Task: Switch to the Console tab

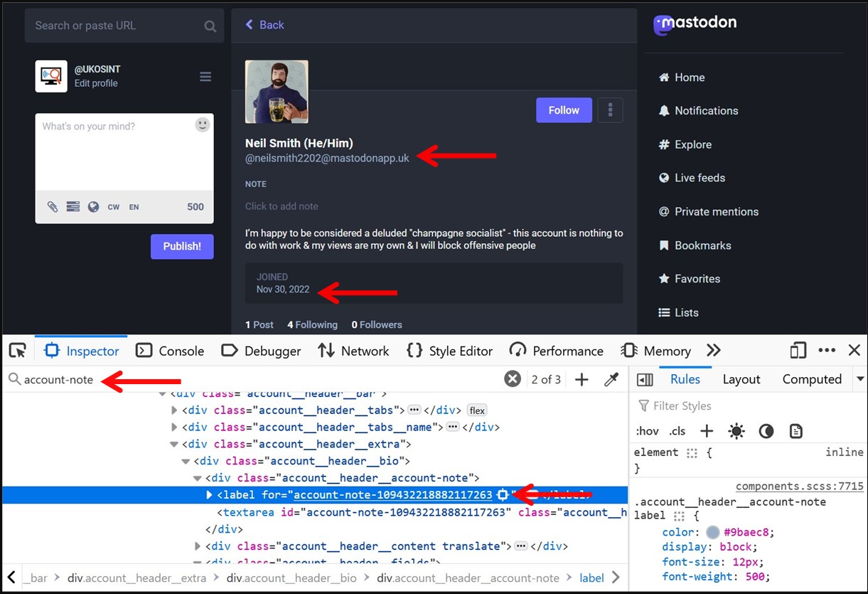Action: pyautogui.click(x=170, y=351)
